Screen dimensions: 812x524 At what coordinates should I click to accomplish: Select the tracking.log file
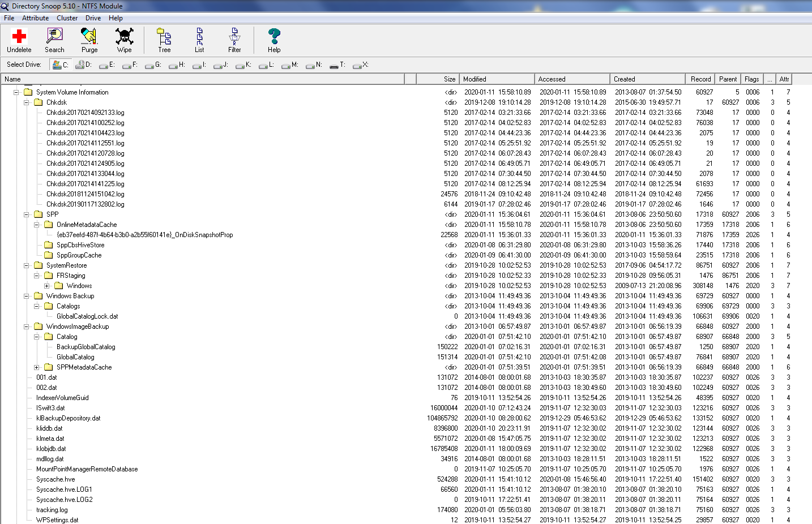point(52,510)
